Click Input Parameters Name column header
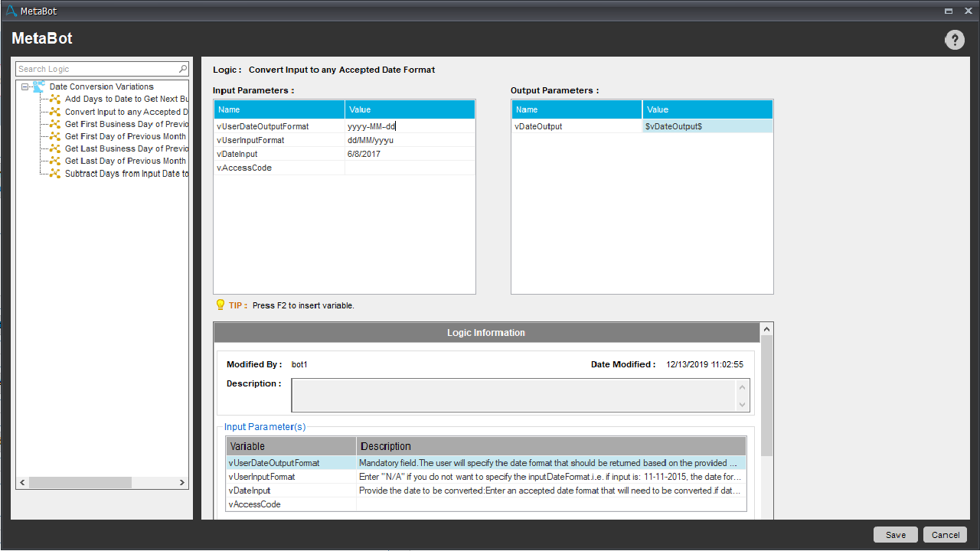 coord(279,109)
